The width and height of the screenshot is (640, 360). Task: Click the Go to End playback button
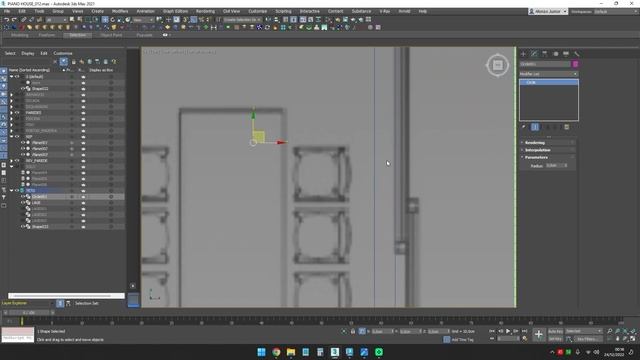point(524,331)
